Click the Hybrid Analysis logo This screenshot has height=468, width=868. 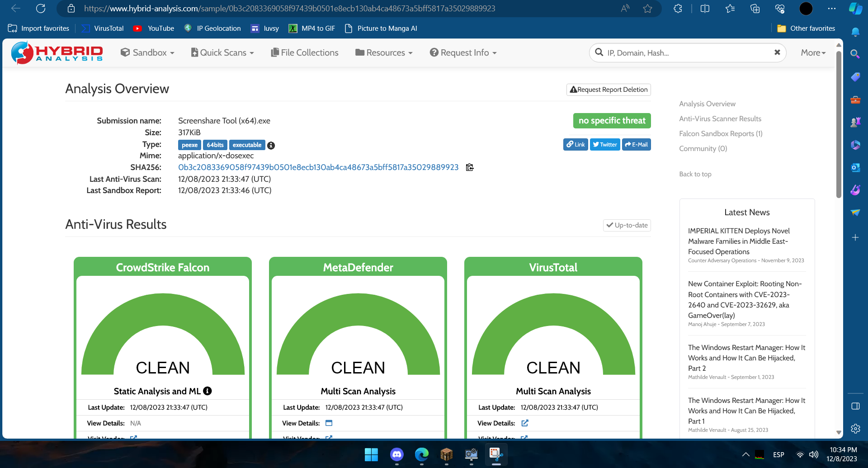(57, 52)
